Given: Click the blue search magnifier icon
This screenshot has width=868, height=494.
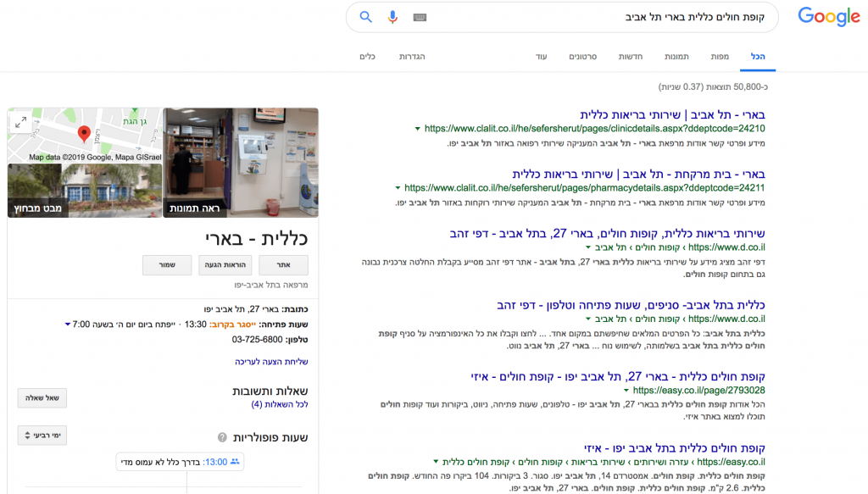Looking at the screenshot, I should pos(365,17).
